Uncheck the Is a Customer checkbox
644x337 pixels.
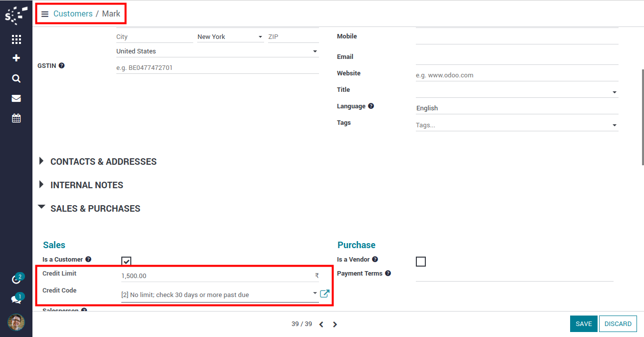pos(126,262)
